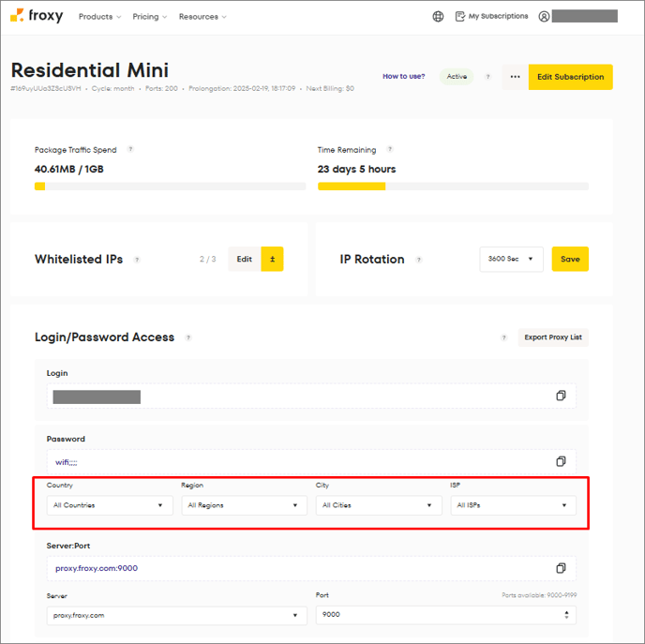
Task: Click the 40.61MB / 1GB value
Action: point(69,169)
